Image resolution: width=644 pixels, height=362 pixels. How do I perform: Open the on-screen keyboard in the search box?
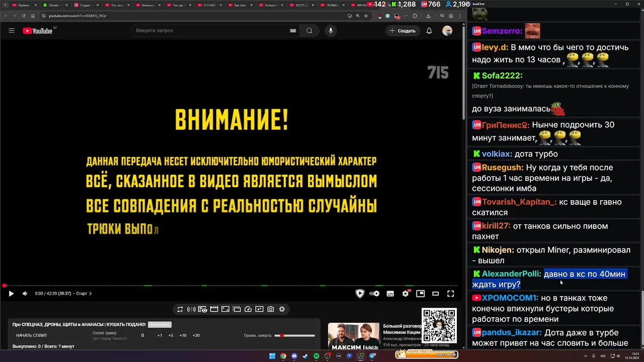293,31
